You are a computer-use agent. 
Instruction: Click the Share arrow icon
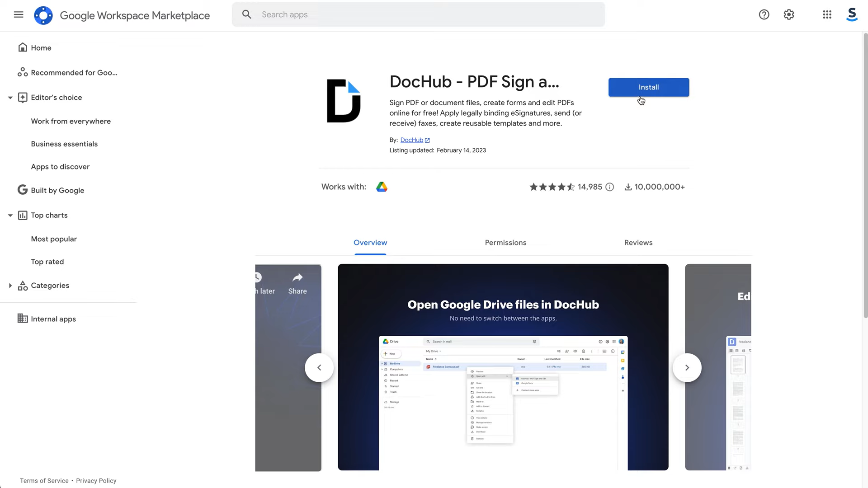[x=297, y=277]
